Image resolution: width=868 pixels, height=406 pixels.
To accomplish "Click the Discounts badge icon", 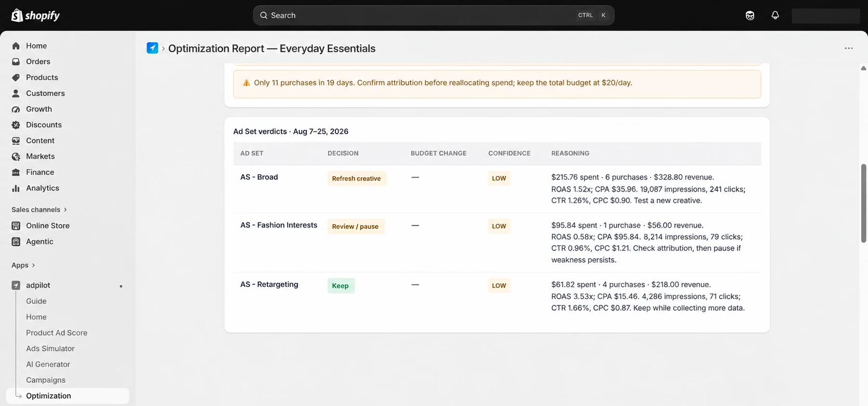I will pyautogui.click(x=16, y=125).
